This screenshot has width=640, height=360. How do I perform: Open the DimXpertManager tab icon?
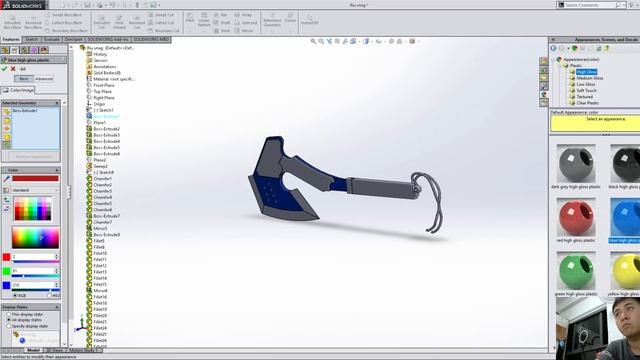tap(34, 50)
